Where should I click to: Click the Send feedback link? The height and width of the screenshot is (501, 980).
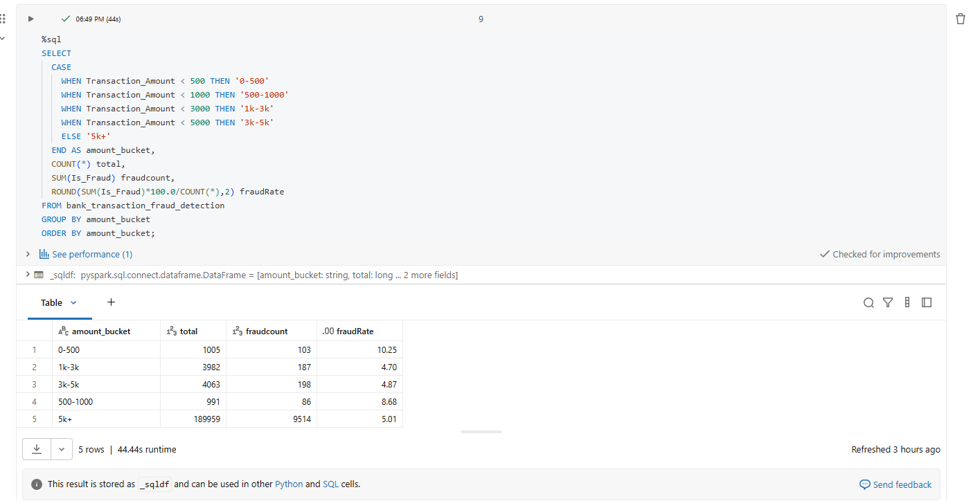[902, 484]
